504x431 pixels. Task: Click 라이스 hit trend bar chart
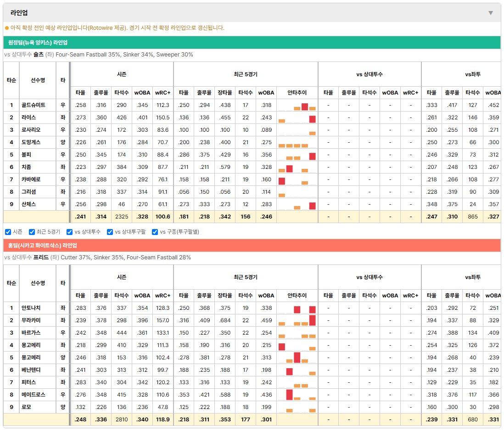(297, 118)
